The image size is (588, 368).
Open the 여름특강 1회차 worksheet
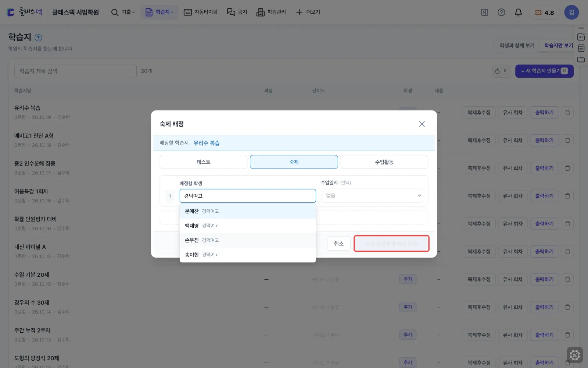pos(31,191)
